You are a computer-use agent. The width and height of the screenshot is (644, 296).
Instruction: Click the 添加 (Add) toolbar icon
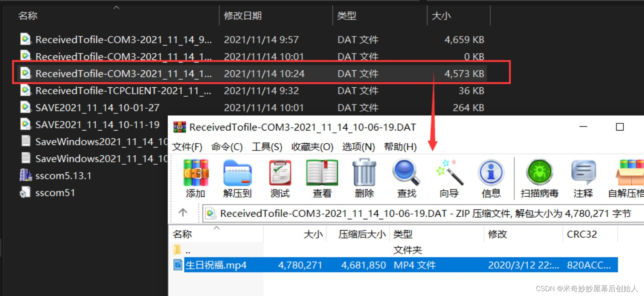point(195,173)
